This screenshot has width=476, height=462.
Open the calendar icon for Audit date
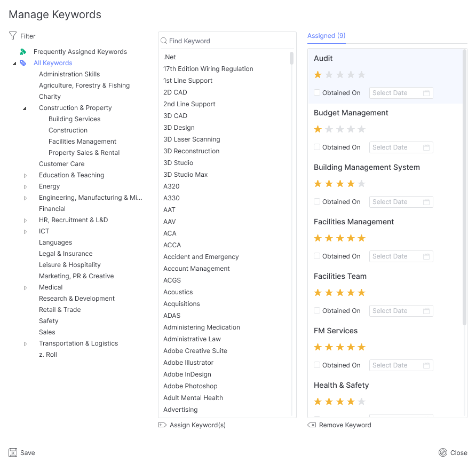[x=426, y=93]
